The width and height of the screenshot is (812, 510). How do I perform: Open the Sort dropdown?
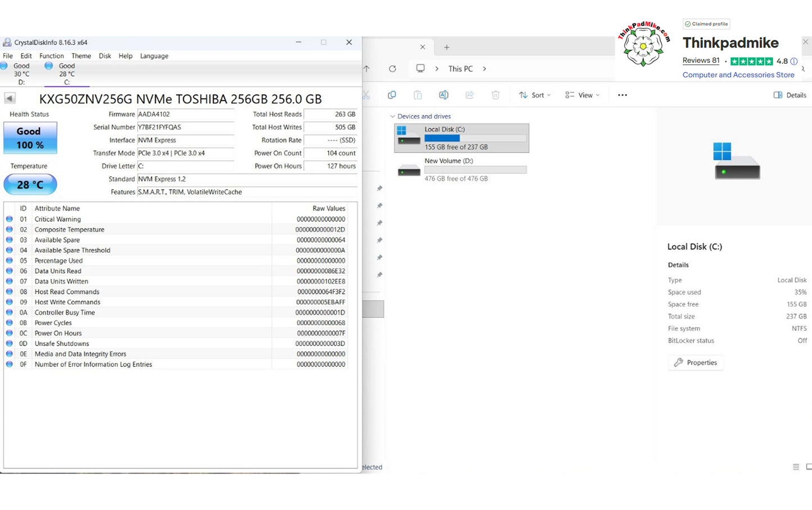point(534,95)
